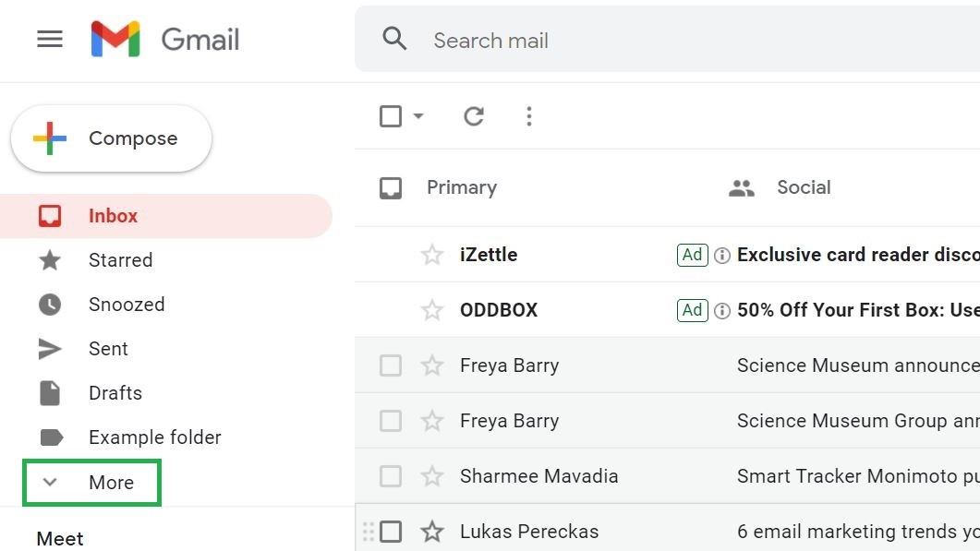Image resolution: width=980 pixels, height=551 pixels.
Task: Unstar Lukas Pereckas's email
Action: (x=431, y=531)
